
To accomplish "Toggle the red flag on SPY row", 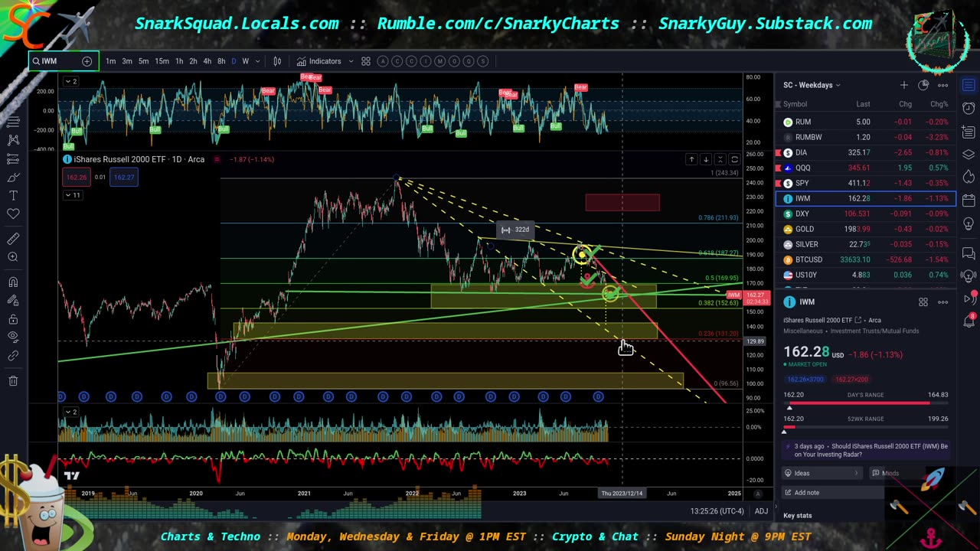I will tap(779, 183).
